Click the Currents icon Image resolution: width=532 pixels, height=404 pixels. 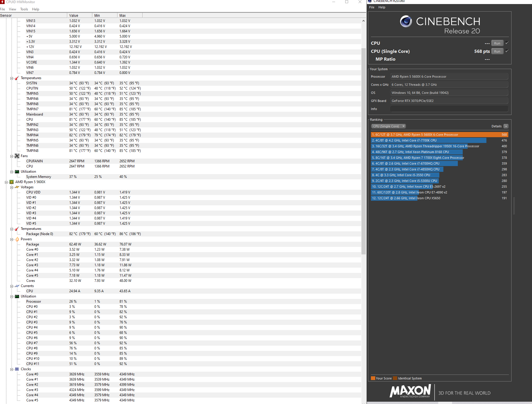pyautogui.click(x=17, y=286)
